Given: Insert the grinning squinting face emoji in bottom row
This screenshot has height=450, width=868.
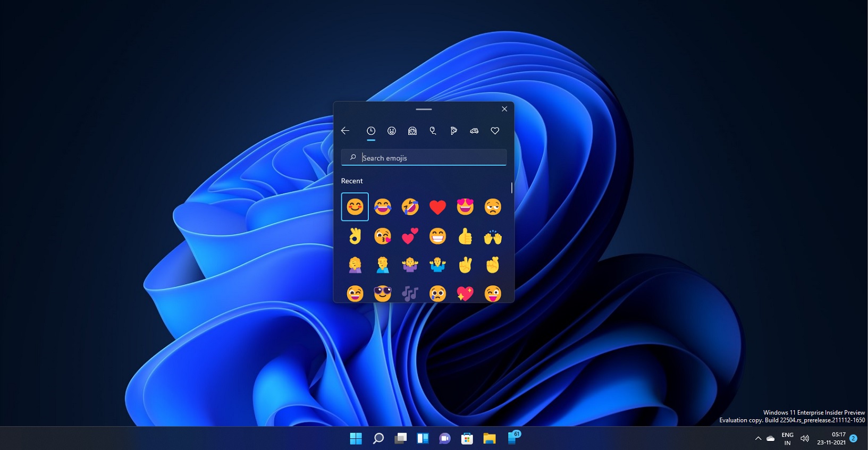Looking at the screenshot, I should coord(355,293).
